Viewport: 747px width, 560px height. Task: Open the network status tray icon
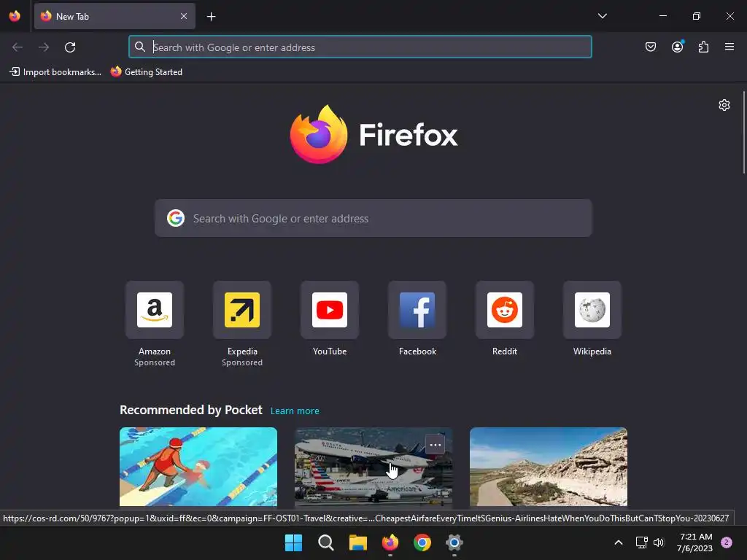(x=642, y=542)
